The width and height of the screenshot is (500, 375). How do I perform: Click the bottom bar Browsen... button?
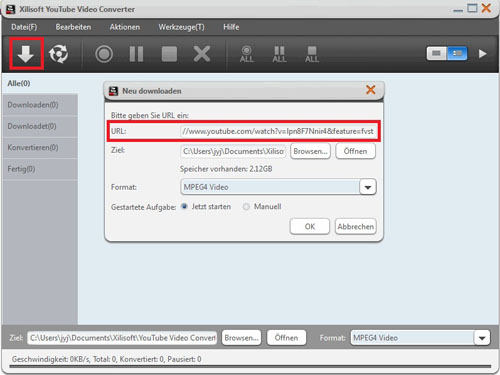[241, 338]
